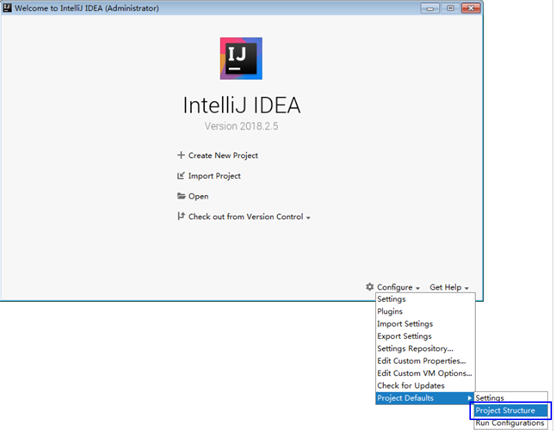Click the folder icon next to Open
This screenshot has height=431, width=554.
pos(181,196)
